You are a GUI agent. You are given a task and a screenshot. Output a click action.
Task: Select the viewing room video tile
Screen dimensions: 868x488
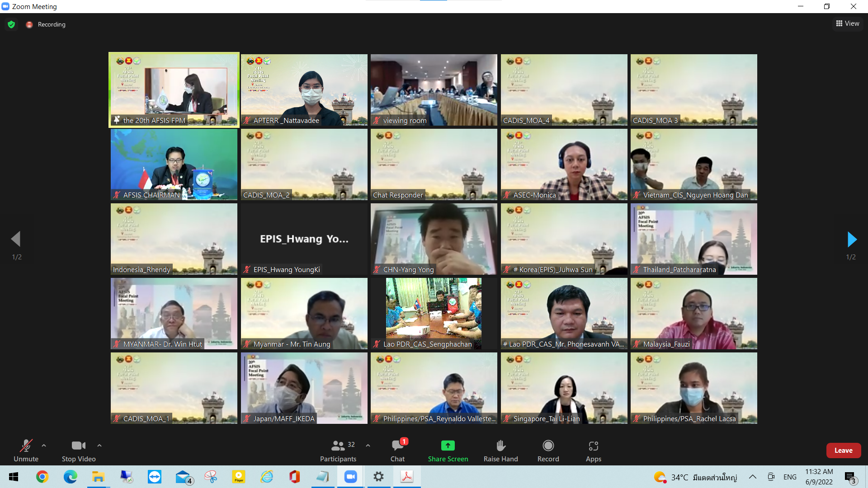click(434, 90)
